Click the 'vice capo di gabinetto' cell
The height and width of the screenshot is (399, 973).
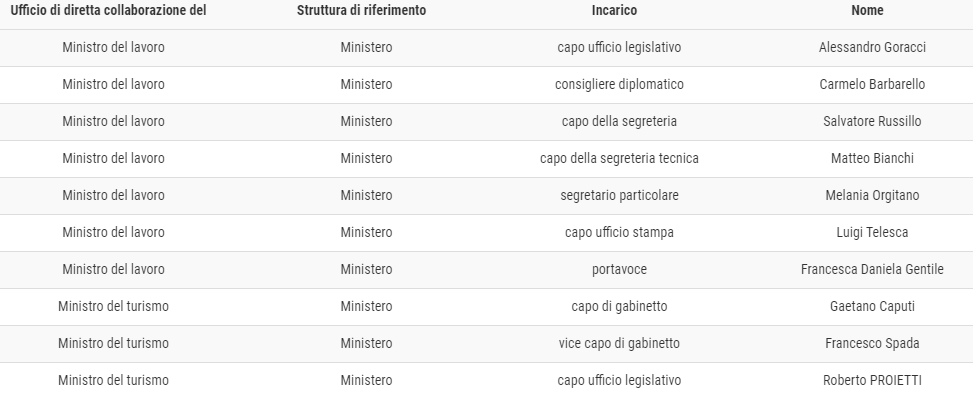pyautogui.click(x=619, y=343)
